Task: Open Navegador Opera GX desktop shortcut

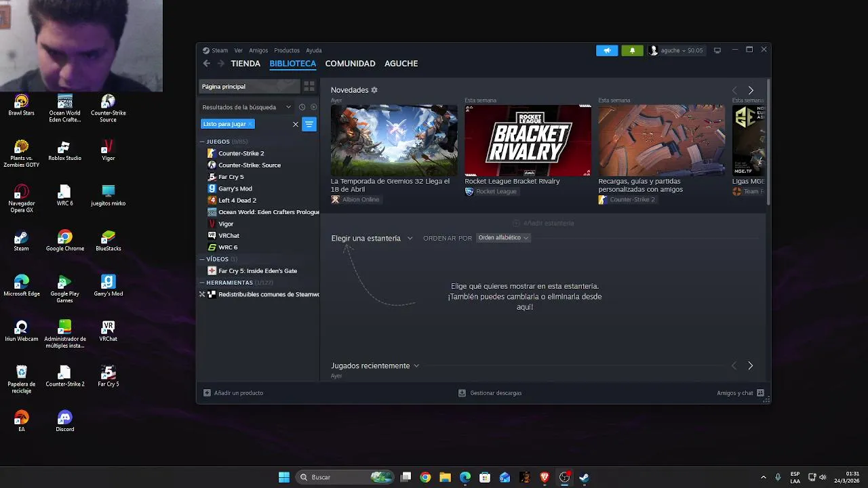Action: pos(21,199)
